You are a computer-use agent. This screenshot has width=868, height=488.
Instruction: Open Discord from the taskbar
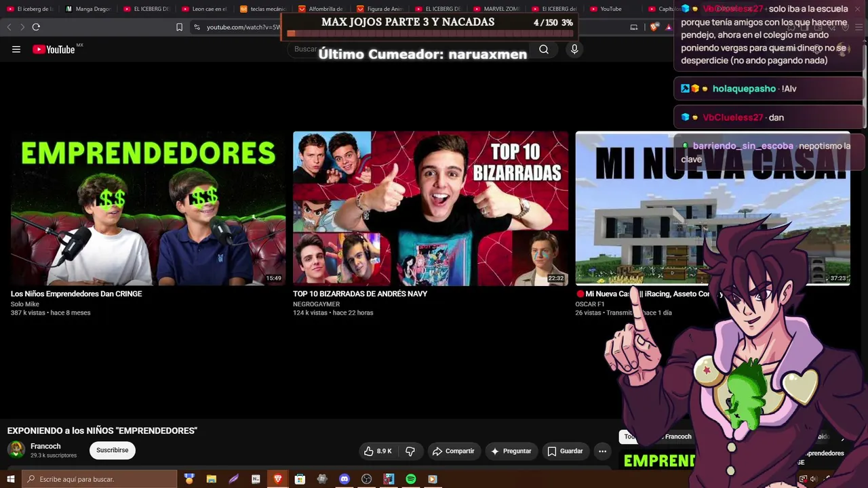[344, 479]
